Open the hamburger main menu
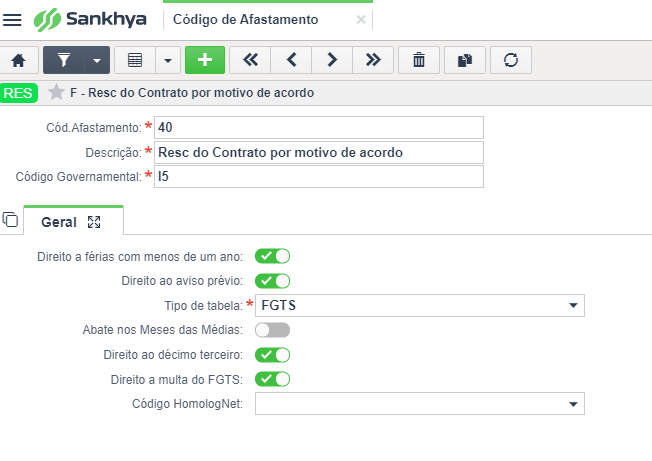This screenshot has width=652, height=461. click(x=12, y=20)
